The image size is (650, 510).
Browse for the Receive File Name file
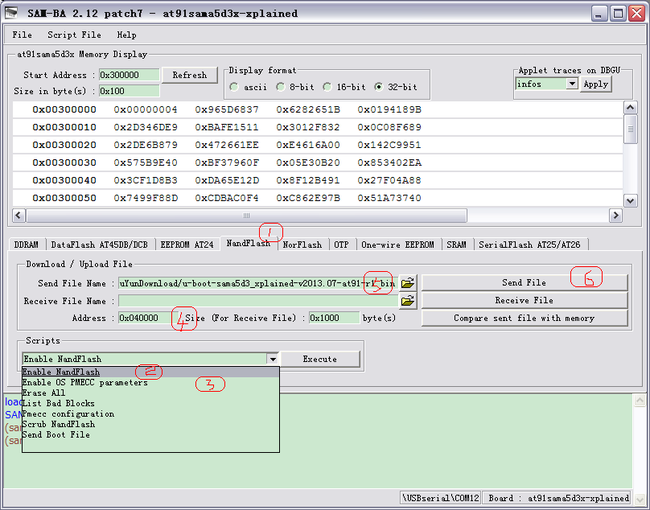407,301
